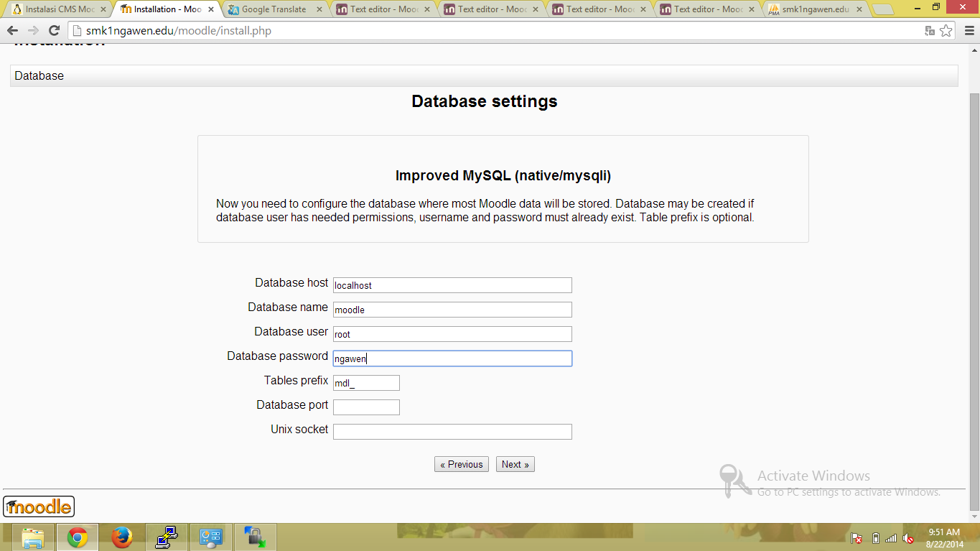
Task: Open the network connection taskbar icon
Action: [256, 537]
